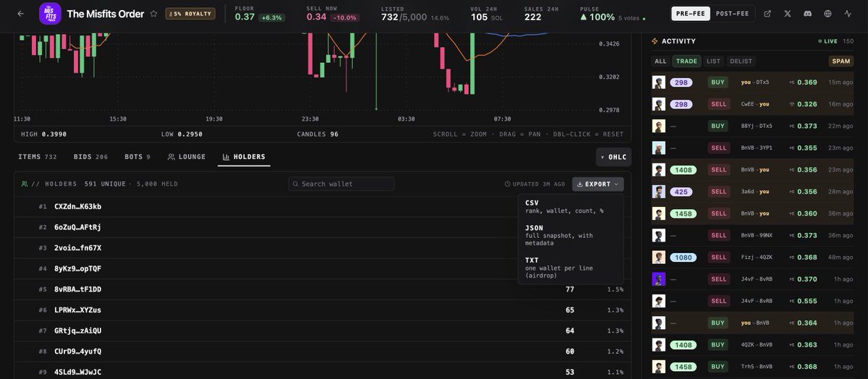868x379 pixels.
Task: Toggle the SPAM filter
Action: click(x=841, y=61)
